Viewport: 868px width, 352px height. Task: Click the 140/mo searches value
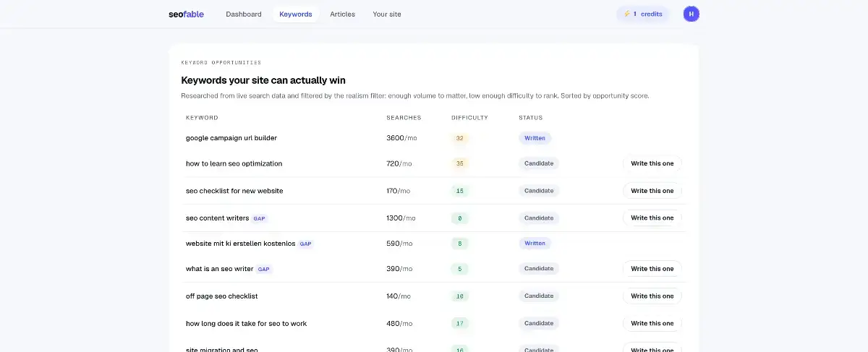399,296
